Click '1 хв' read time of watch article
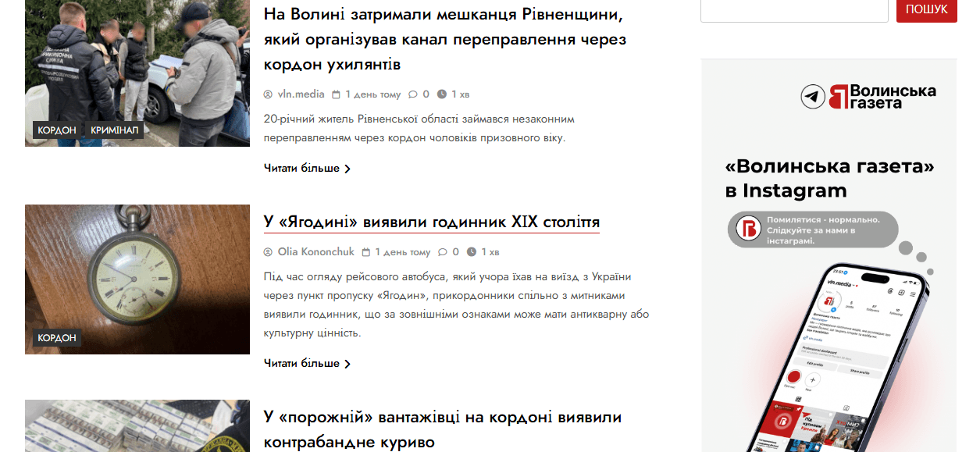The image size is (980, 452). coord(490,252)
